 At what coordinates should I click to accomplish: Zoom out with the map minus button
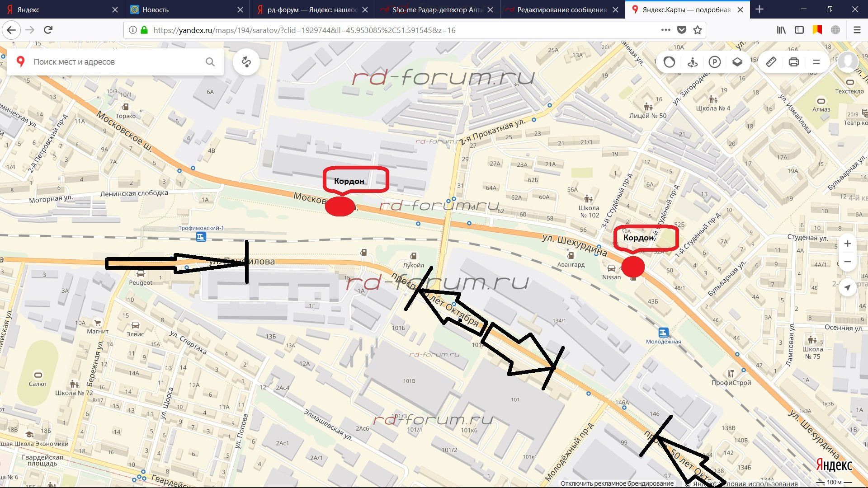pos(848,262)
